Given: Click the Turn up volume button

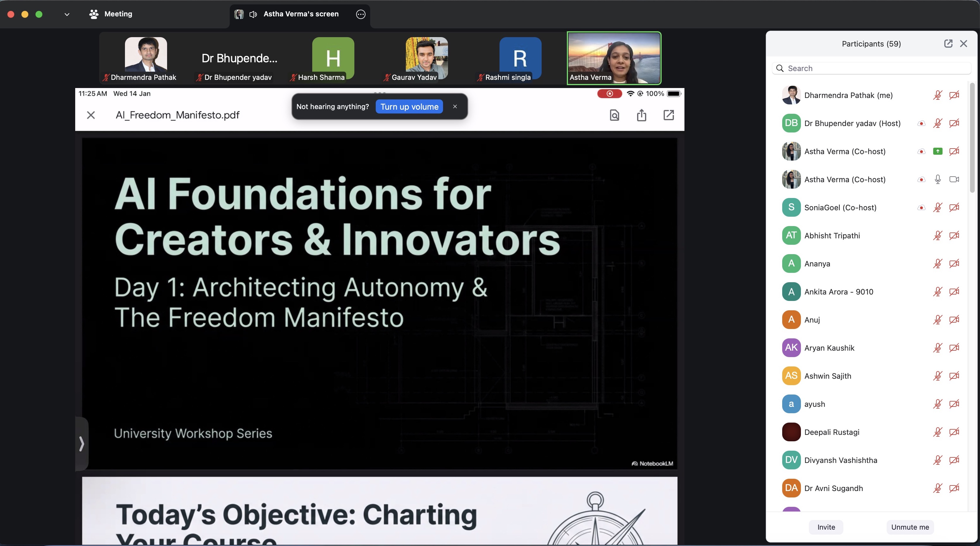Looking at the screenshot, I should (x=409, y=106).
